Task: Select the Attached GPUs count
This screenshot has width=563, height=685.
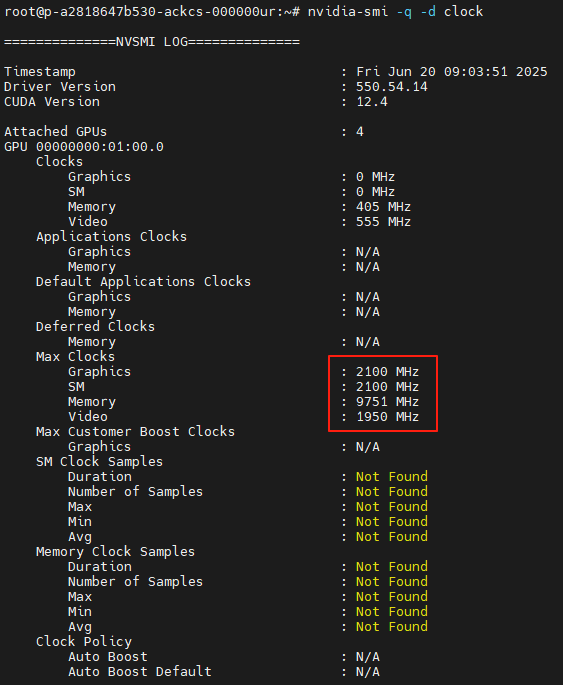Action: 359,131
